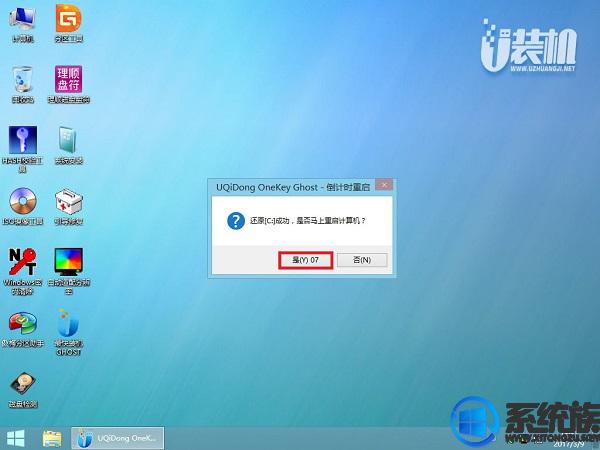Screen dimensions: 600x450
Task: Launch the HASH tool with key icon
Action: pos(23,148)
